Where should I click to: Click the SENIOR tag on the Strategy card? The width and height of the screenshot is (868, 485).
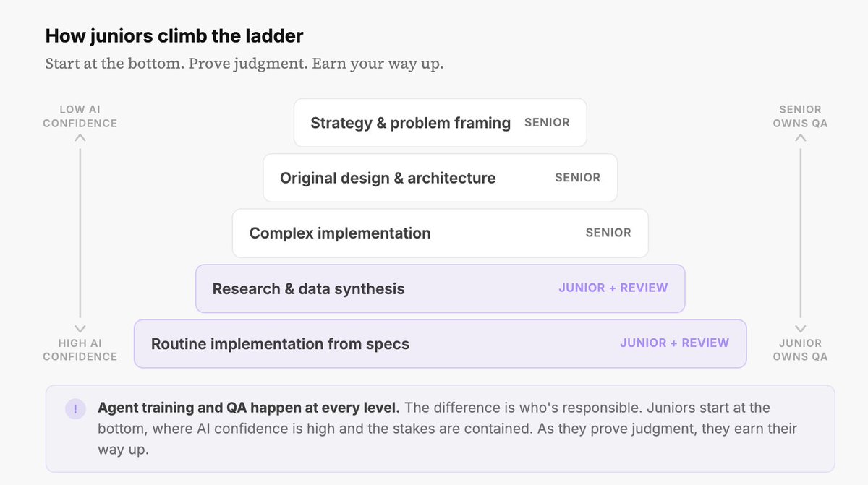click(x=547, y=123)
